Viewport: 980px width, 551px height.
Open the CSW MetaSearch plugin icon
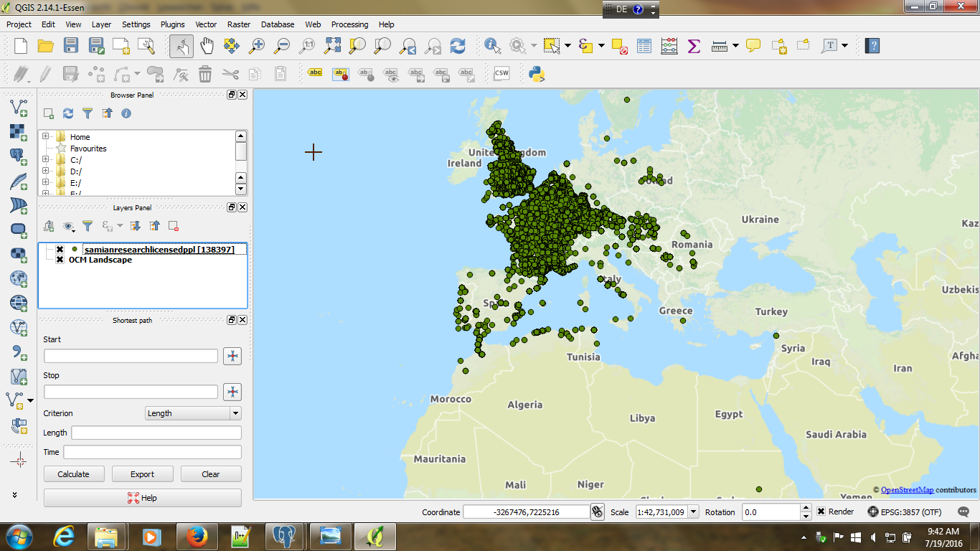coord(501,73)
